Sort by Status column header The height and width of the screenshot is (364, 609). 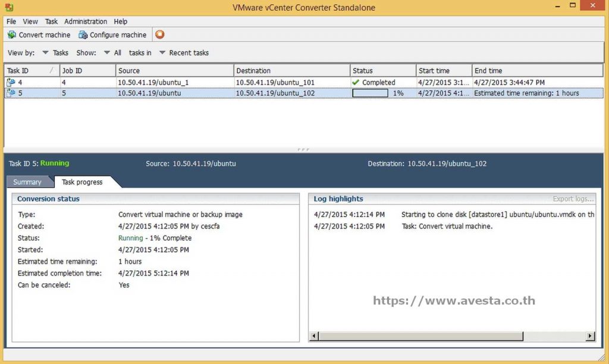383,70
